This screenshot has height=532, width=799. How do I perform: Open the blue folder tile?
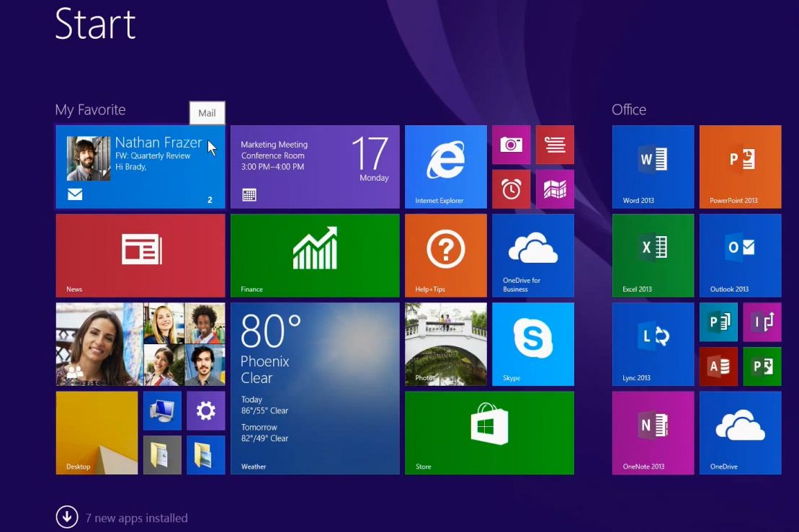pyautogui.click(x=206, y=455)
